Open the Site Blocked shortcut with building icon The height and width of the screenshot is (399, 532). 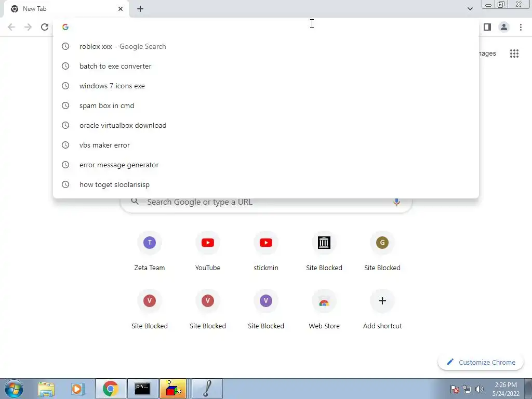tap(324, 251)
